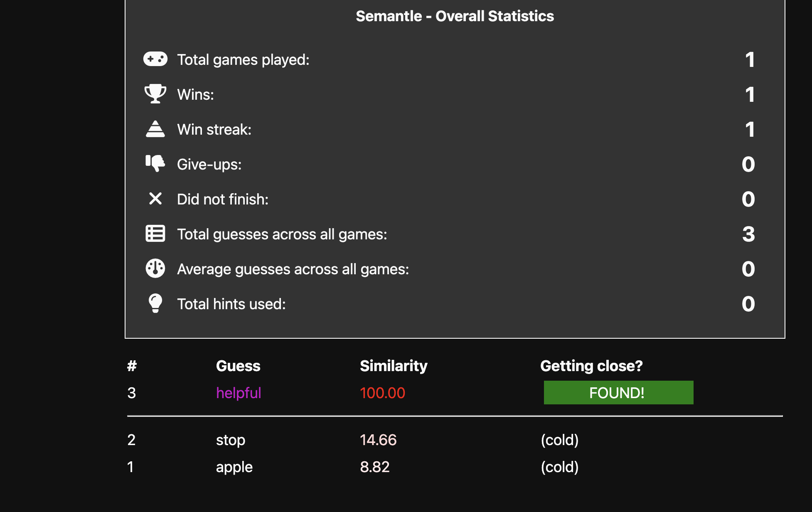The image size is (812, 512).
Task: Click the pyramid Win streak icon
Action: pos(155,129)
